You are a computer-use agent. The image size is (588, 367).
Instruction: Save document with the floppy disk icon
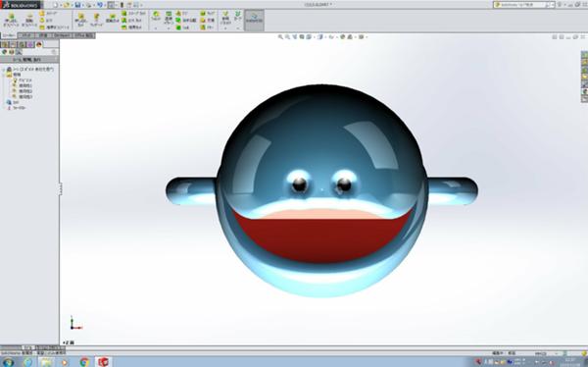pos(77,5)
